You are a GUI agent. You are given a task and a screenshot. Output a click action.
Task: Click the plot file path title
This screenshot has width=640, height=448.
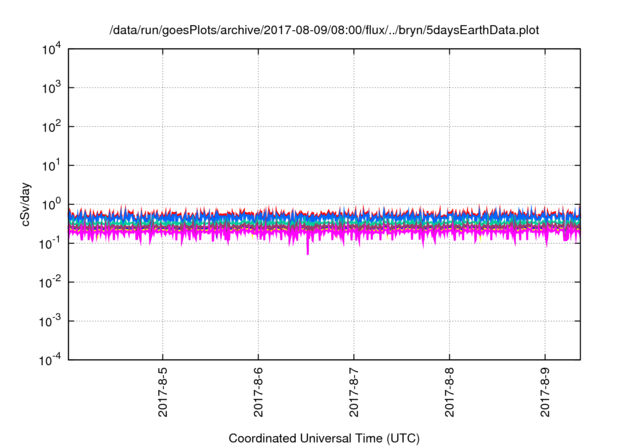324,31
